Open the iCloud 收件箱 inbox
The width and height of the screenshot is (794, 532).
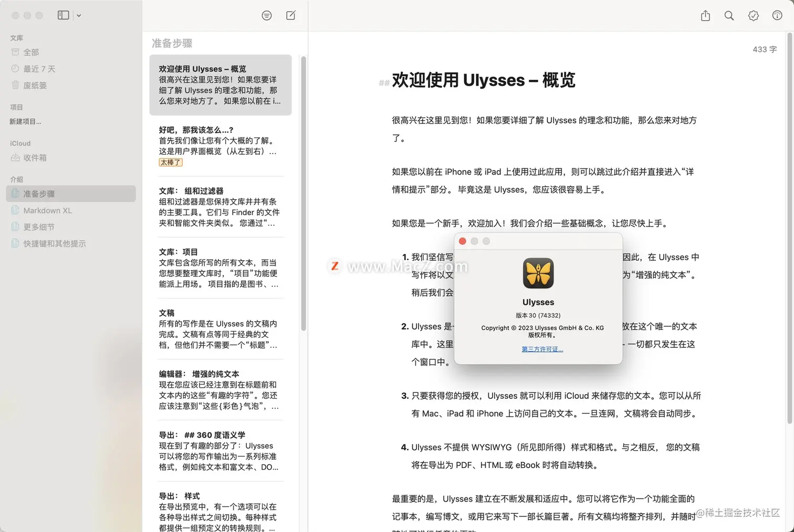coord(71,157)
